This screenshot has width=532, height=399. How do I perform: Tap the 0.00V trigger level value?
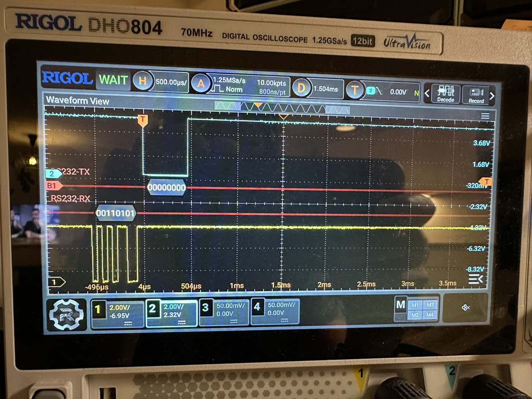point(398,92)
